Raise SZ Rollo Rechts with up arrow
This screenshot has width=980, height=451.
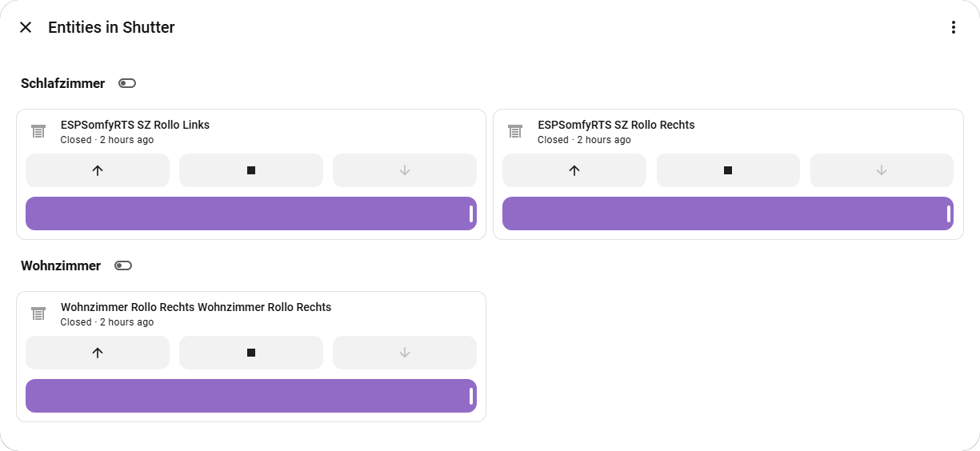[574, 170]
